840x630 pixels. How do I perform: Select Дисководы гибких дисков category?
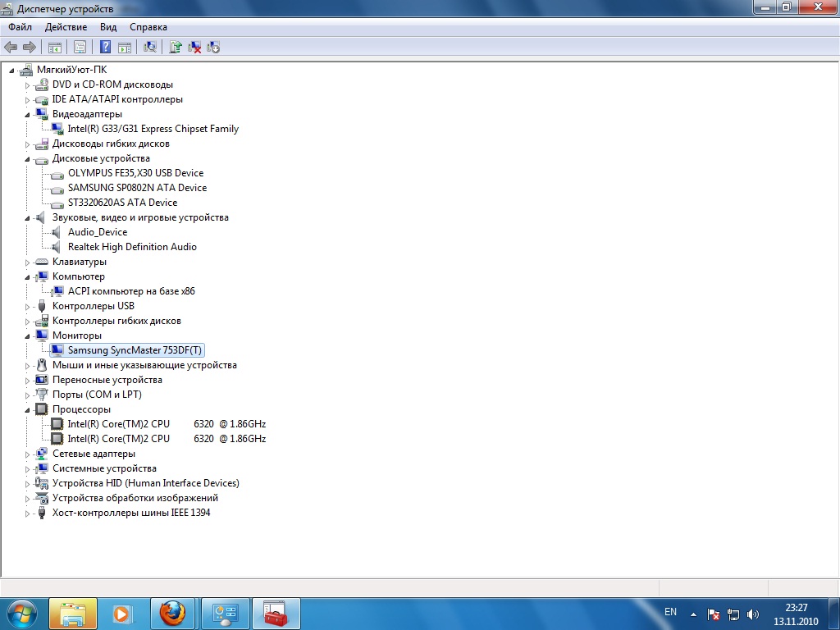click(111, 144)
